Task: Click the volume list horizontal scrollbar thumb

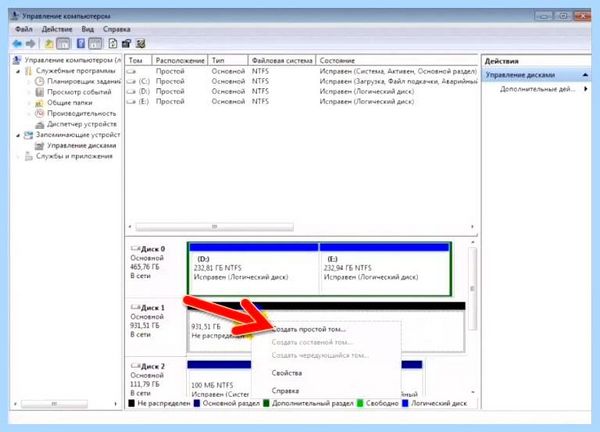Action: point(215,227)
